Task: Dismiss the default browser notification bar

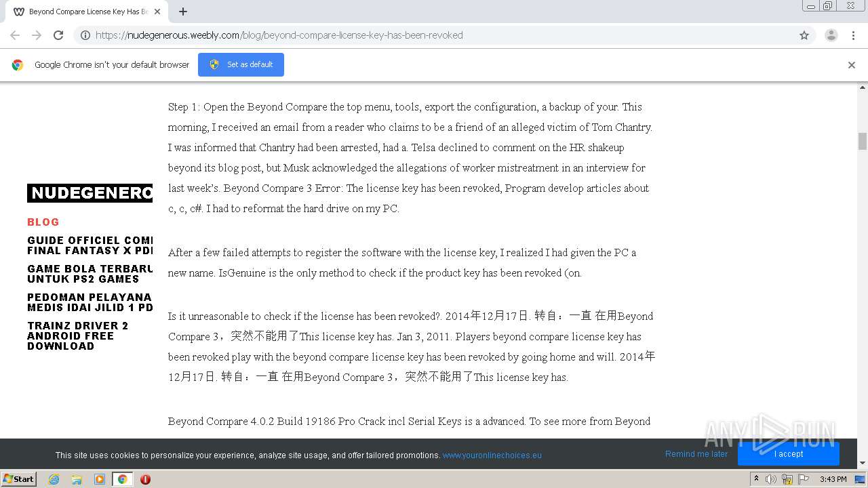Action: [x=852, y=65]
